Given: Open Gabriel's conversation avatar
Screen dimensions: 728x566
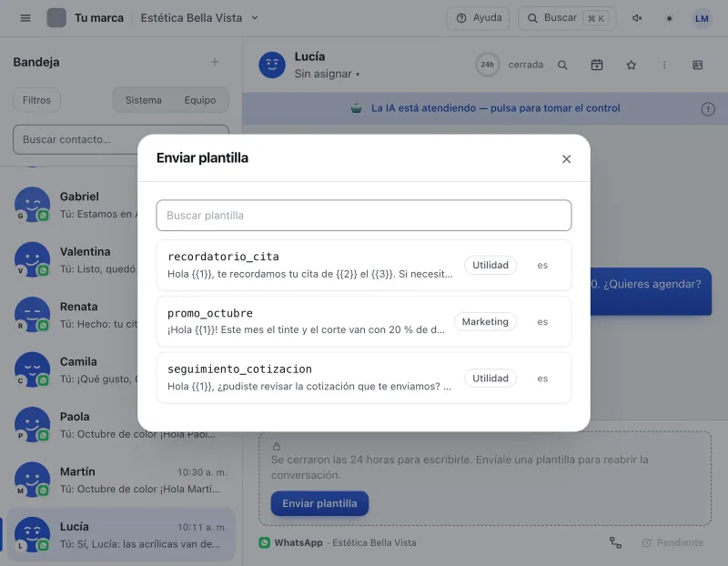Looking at the screenshot, I should click(32, 205).
